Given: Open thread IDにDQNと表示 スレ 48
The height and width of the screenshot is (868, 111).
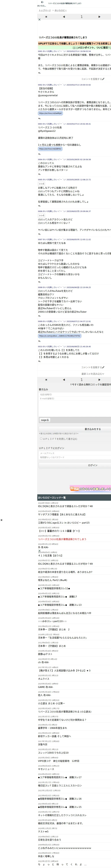Looking at the screenshot, I should click(65, 506).
